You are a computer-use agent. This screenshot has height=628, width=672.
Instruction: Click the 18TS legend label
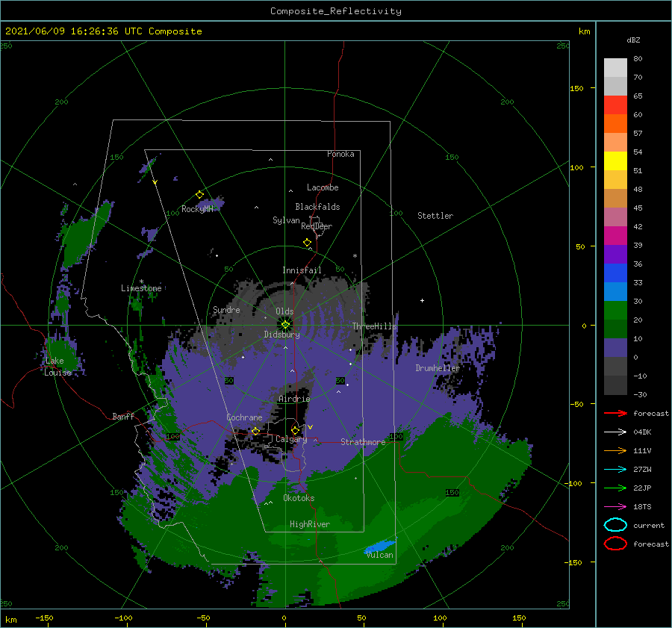click(x=642, y=507)
